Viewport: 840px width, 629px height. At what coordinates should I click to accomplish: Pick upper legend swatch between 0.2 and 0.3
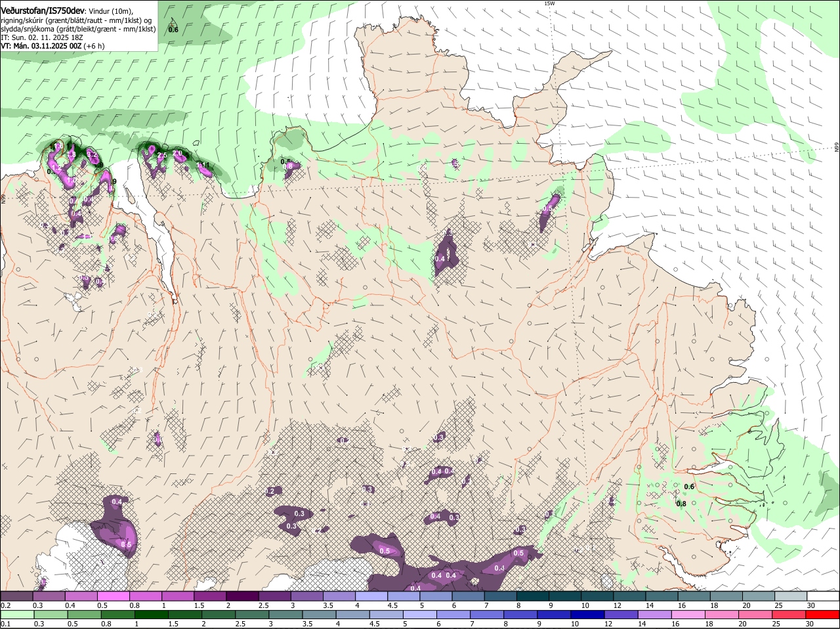(x=16, y=596)
